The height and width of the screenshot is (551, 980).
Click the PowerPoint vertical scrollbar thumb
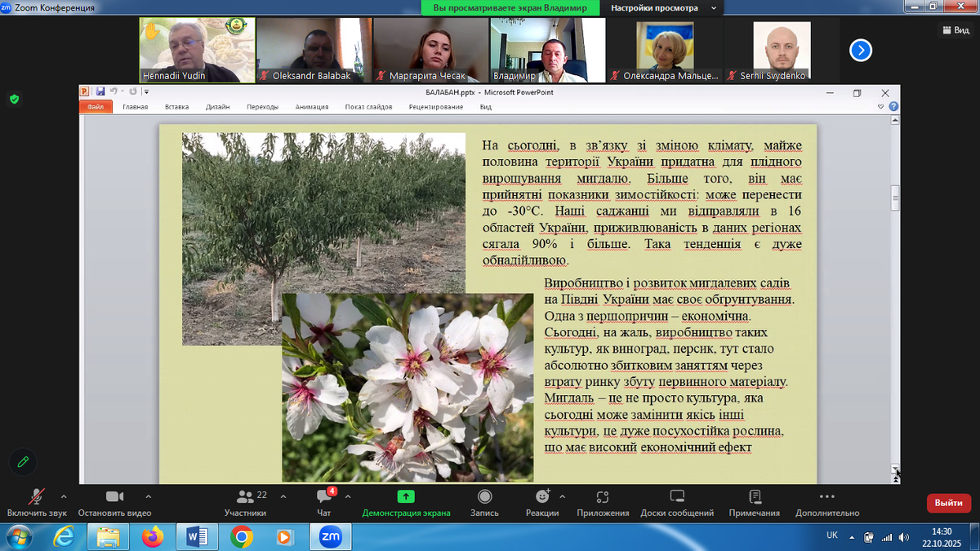coord(895,197)
